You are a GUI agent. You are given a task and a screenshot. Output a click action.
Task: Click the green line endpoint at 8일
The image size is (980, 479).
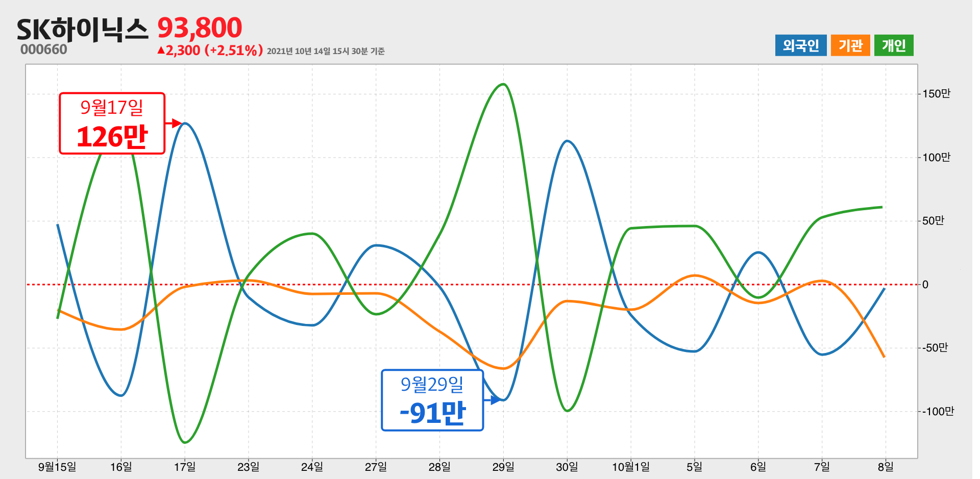(881, 207)
